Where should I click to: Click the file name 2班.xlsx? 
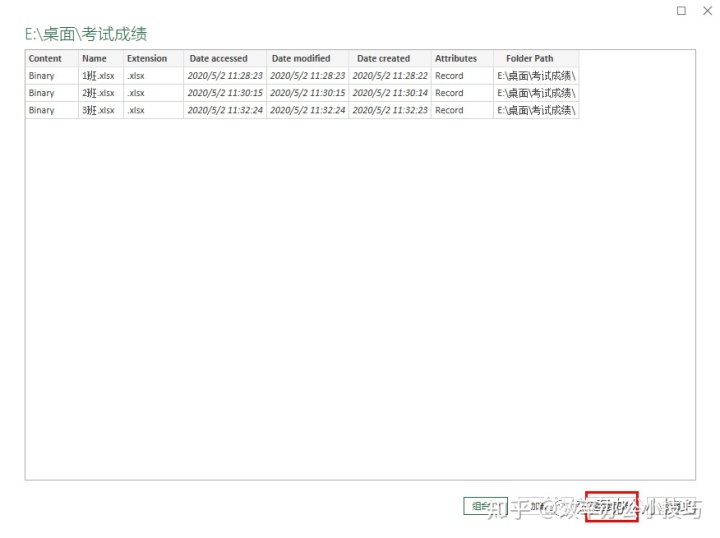tap(98, 93)
